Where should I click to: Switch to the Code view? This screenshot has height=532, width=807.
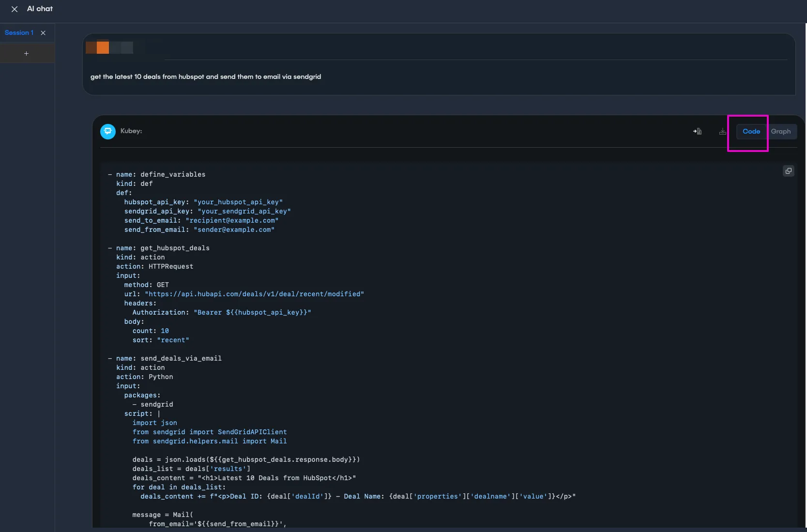[751, 131]
